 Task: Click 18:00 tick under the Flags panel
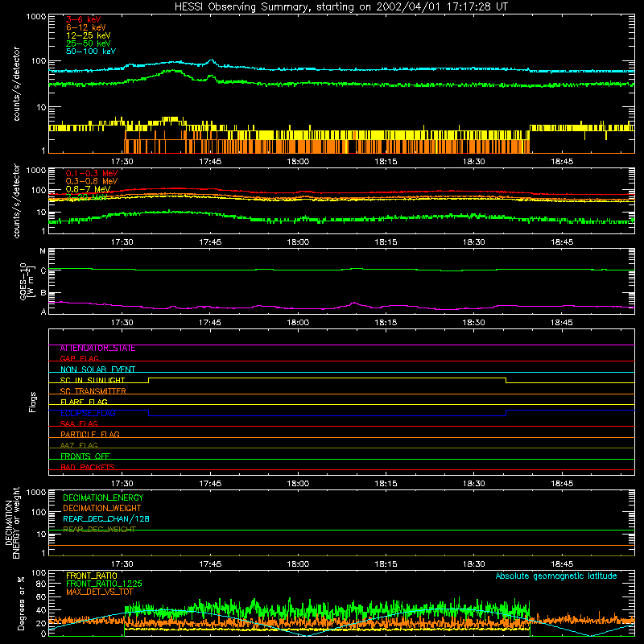click(298, 484)
